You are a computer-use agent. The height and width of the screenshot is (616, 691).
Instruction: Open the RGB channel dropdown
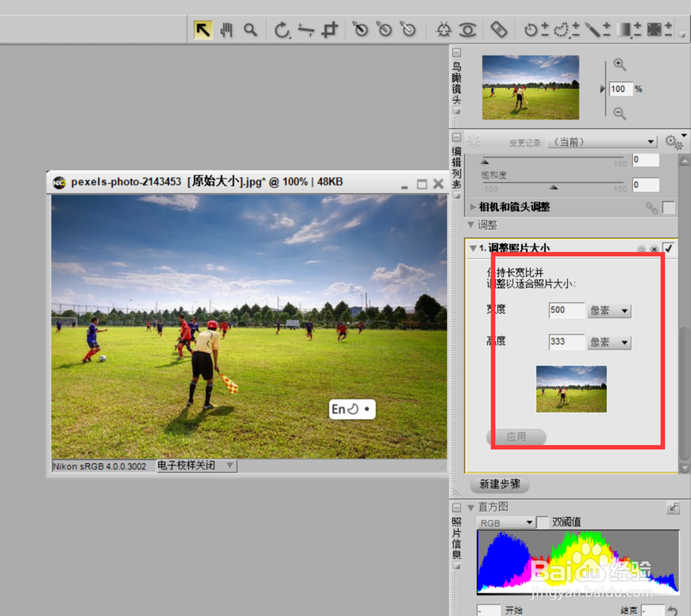(x=506, y=523)
